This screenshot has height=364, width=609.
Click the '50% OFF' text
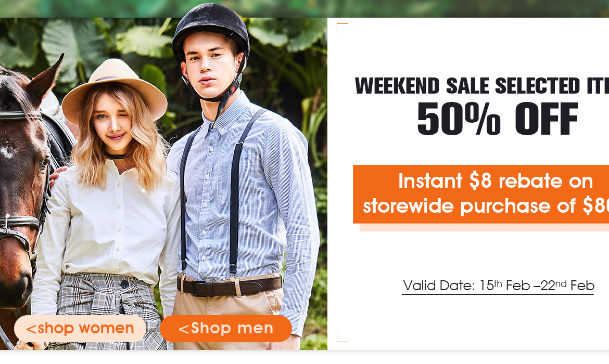click(498, 119)
